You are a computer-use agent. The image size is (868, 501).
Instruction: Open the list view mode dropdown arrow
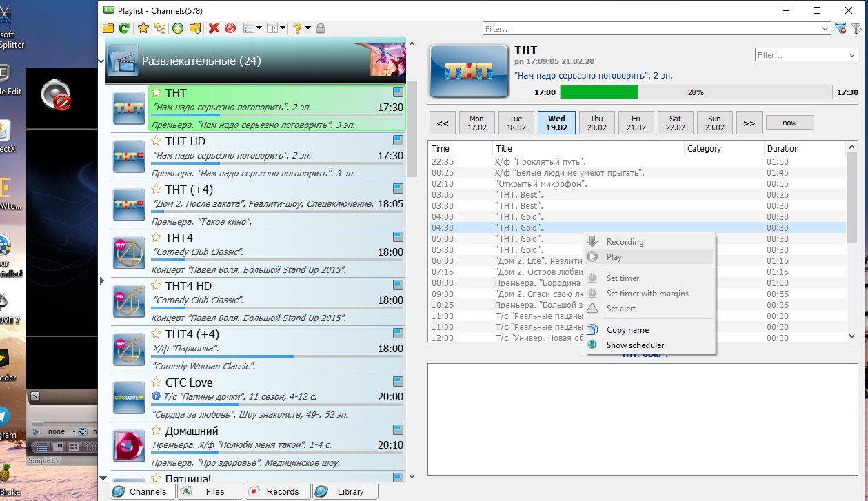coord(259,28)
